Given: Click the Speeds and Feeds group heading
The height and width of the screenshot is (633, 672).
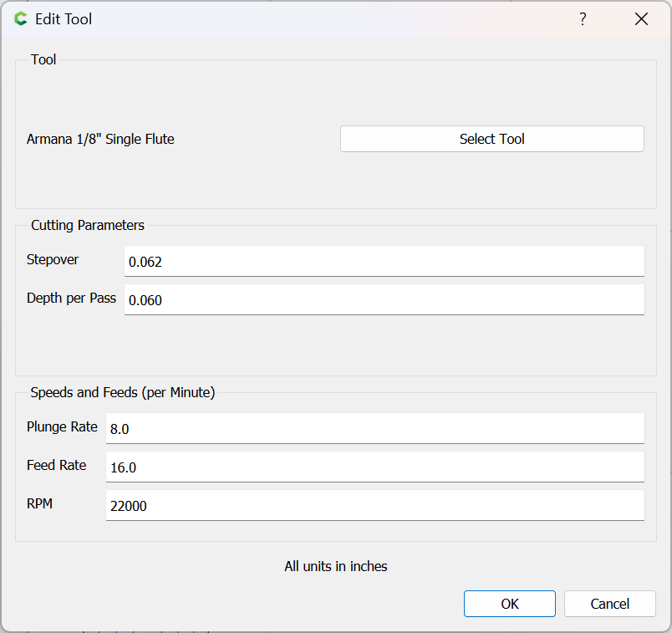Looking at the screenshot, I should click(123, 392).
